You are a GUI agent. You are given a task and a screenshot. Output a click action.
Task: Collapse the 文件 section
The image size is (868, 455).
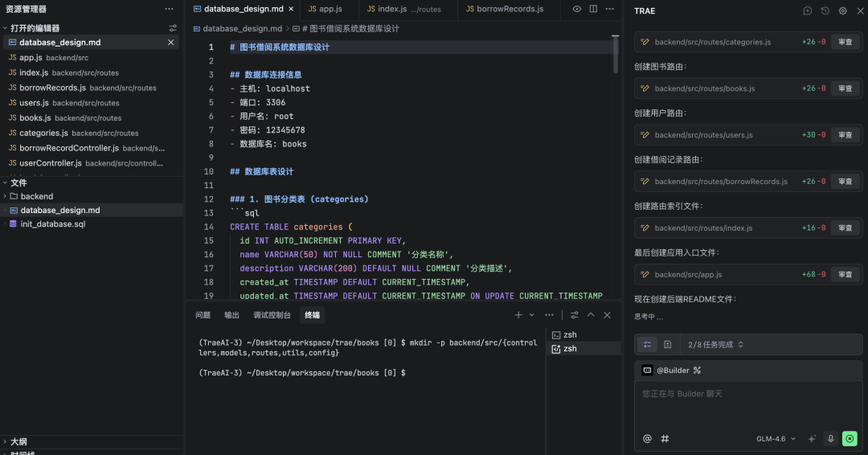pyautogui.click(x=18, y=182)
